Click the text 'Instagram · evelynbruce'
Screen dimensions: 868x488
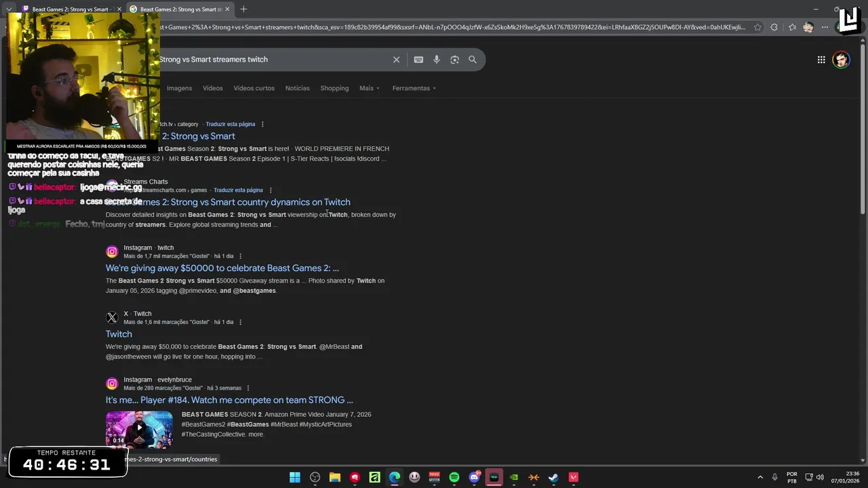pyautogui.click(x=158, y=380)
